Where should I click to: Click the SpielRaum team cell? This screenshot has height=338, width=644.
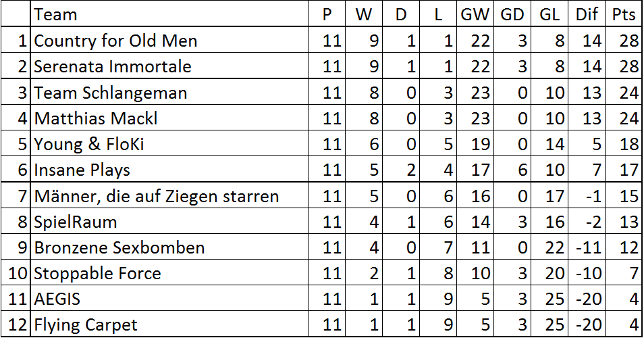click(169, 221)
